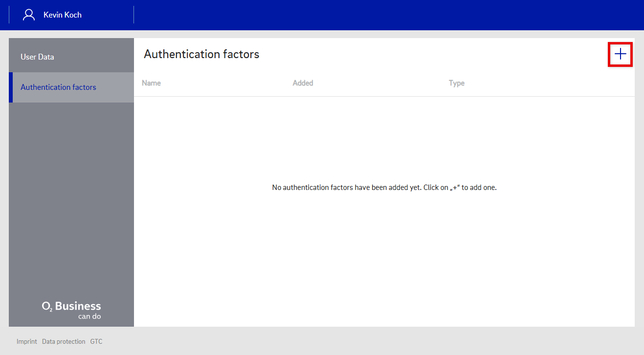This screenshot has width=644, height=355.
Task: Click the Type column header
Action: 456,83
